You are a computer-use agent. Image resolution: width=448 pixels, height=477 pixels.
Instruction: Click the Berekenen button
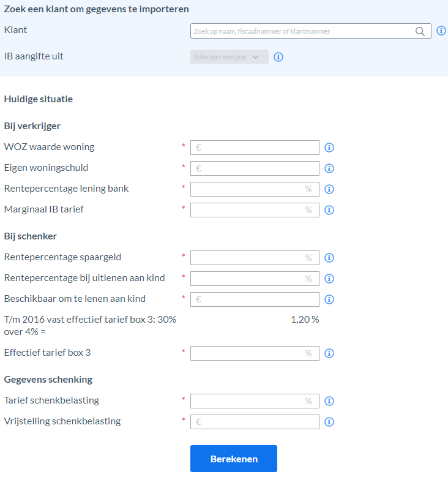(234, 459)
